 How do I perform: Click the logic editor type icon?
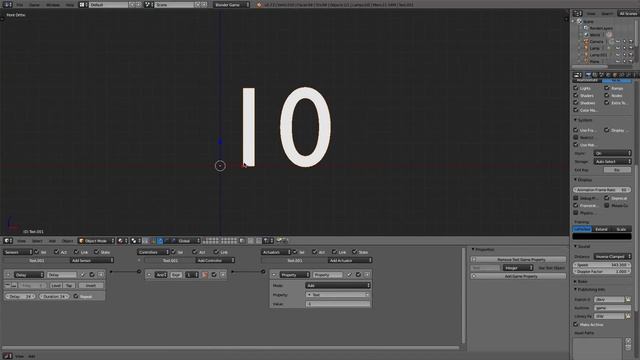point(7,356)
